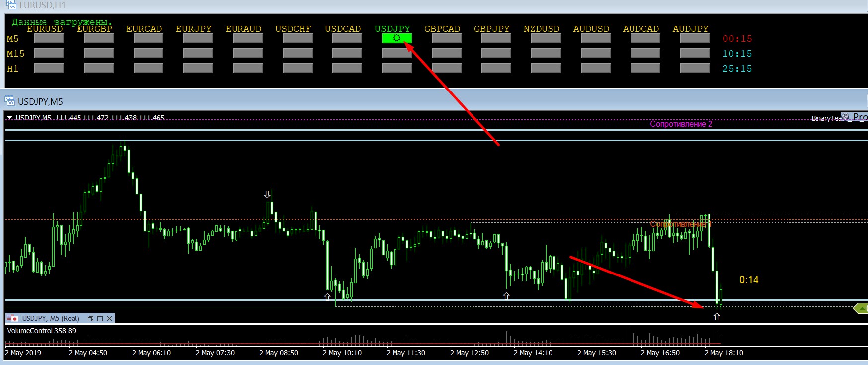Maximize the USDJPY, M5 (Real) chart tab
Screen dimensions: 868x365
pos(100,318)
